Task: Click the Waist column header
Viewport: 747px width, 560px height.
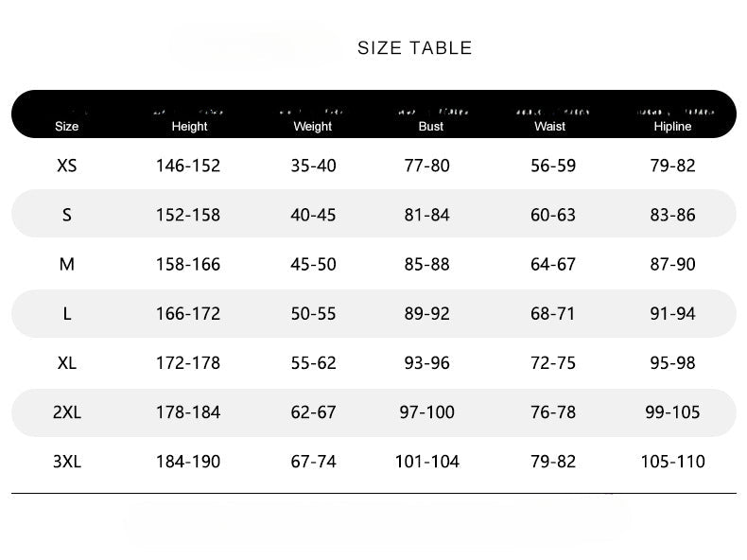Action: point(550,126)
